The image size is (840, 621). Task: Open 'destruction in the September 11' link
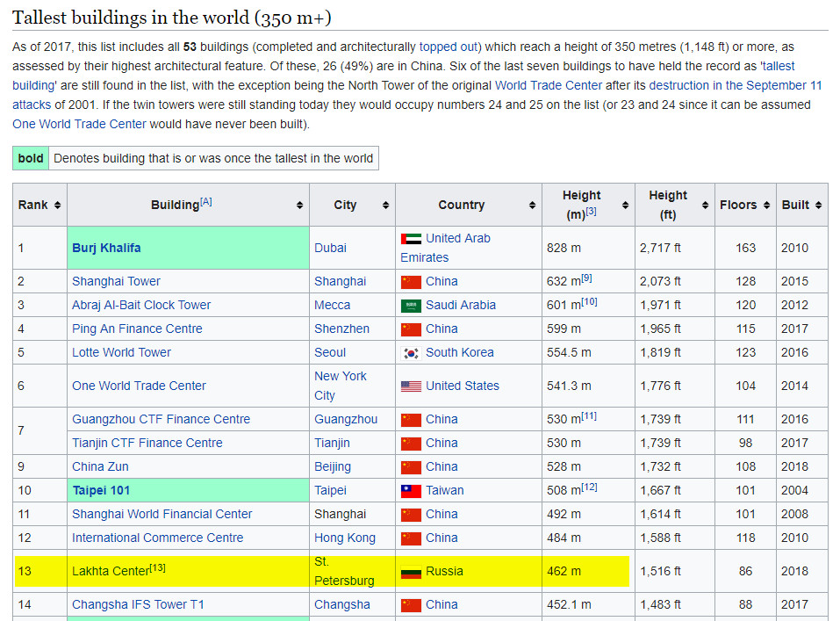[x=736, y=86]
